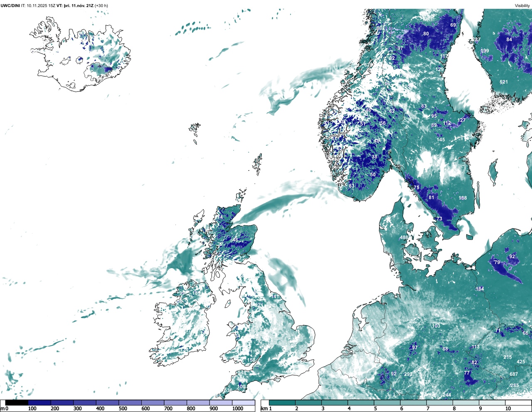Click the '1000' legend tick label
The width and height of the screenshot is (532, 412).
(x=238, y=409)
